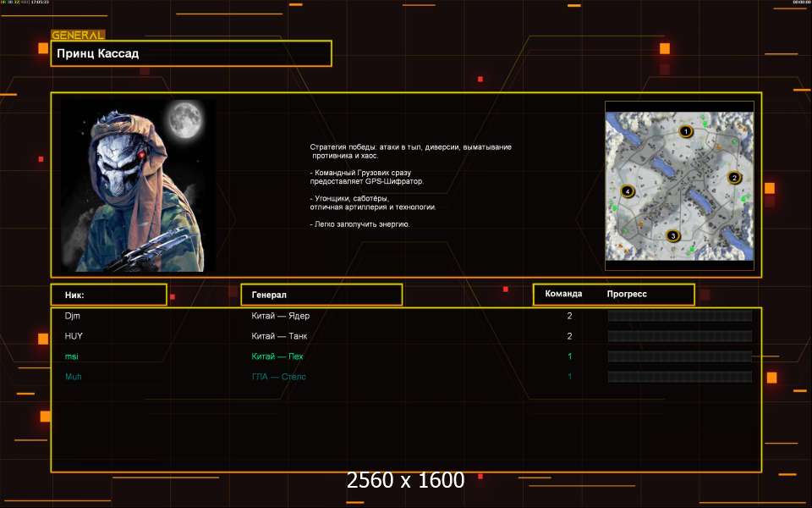Click the Китай — Танк general entry
Screen dimensions: 812x508
coord(279,336)
